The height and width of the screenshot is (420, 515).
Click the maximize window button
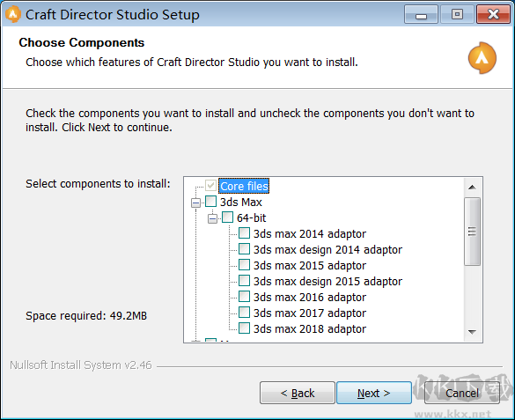(457, 15)
